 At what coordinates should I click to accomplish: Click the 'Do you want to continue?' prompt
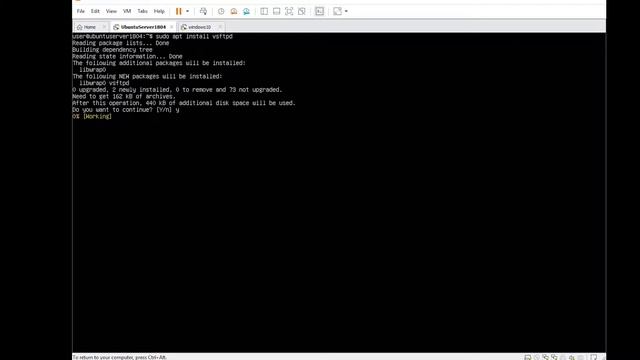126,110
